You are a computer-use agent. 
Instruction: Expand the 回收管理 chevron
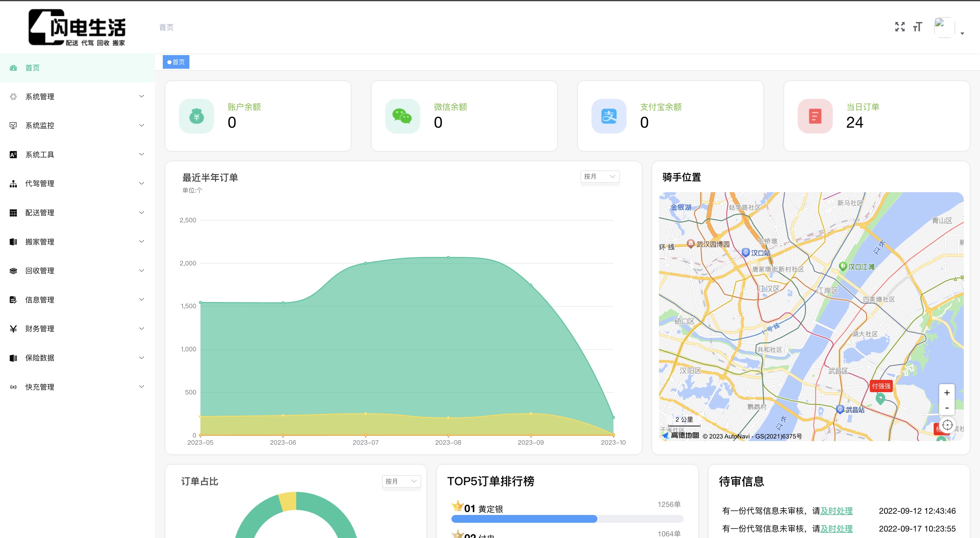tap(141, 270)
